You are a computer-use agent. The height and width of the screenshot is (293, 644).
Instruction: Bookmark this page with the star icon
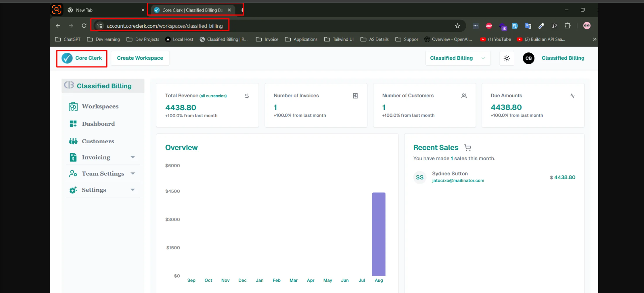457,26
